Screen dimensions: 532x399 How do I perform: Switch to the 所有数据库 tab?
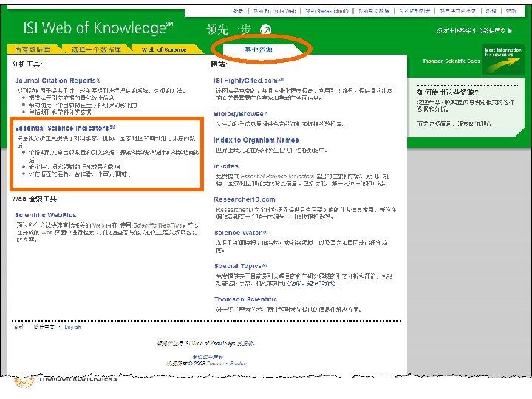[33, 50]
